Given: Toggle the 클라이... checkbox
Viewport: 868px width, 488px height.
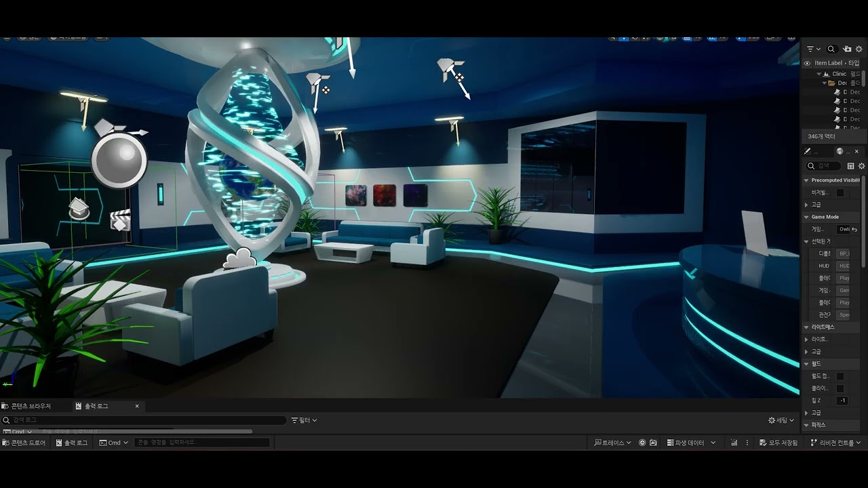Looking at the screenshot, I should click(x=840, y=388).
